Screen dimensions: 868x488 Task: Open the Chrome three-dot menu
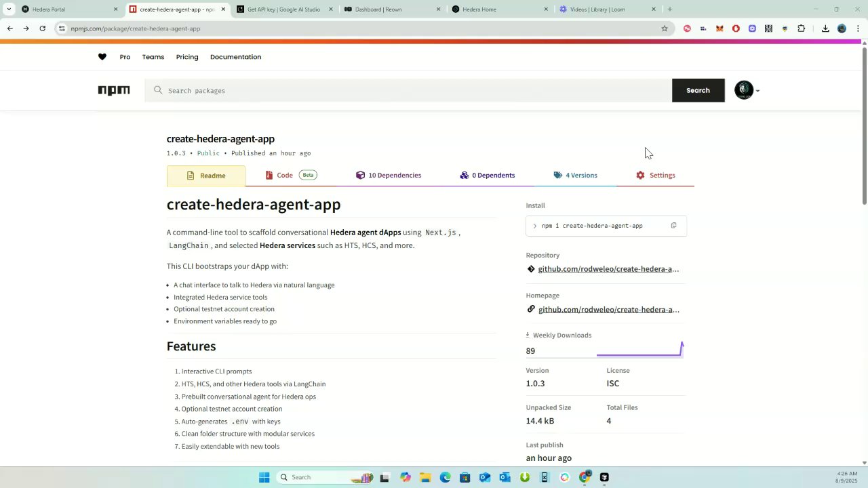click(859, 28)
